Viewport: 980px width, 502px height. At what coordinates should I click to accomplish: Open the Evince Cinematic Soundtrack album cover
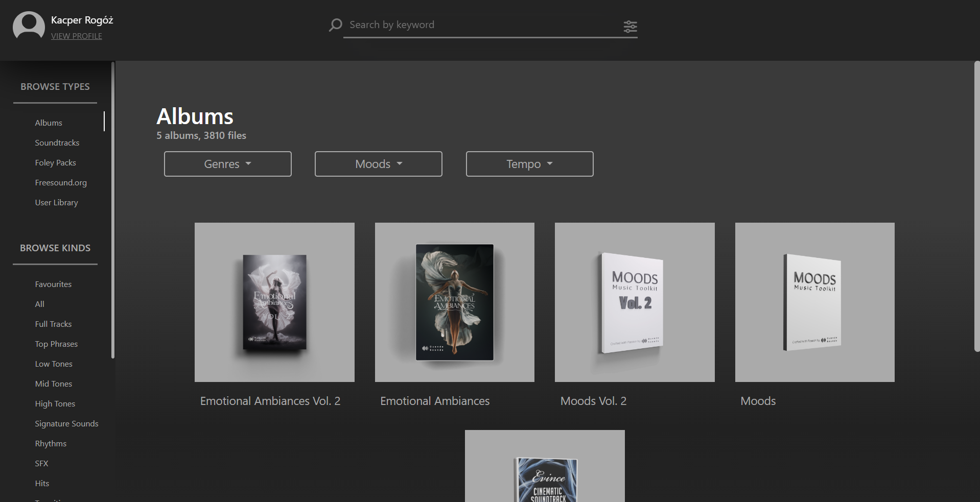tap(545, 466)
